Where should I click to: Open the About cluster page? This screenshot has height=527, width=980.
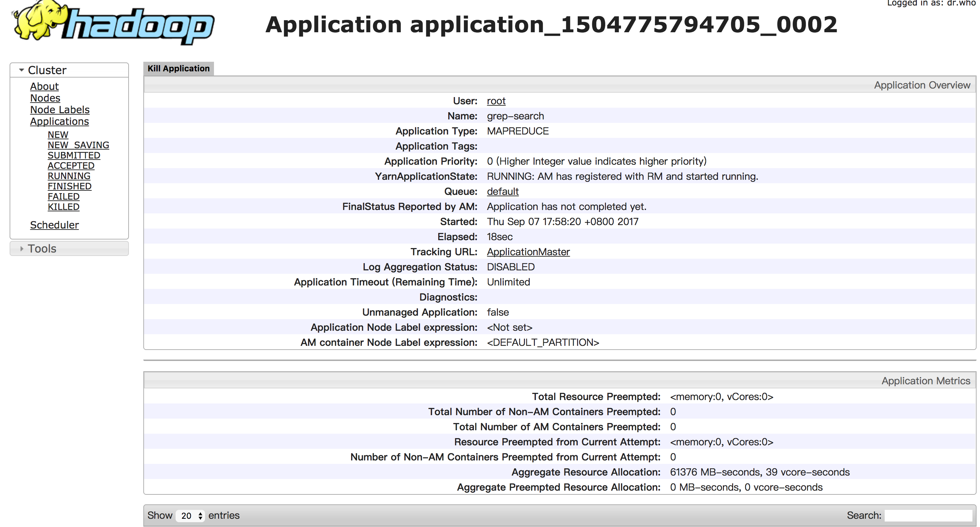point(44,86)
